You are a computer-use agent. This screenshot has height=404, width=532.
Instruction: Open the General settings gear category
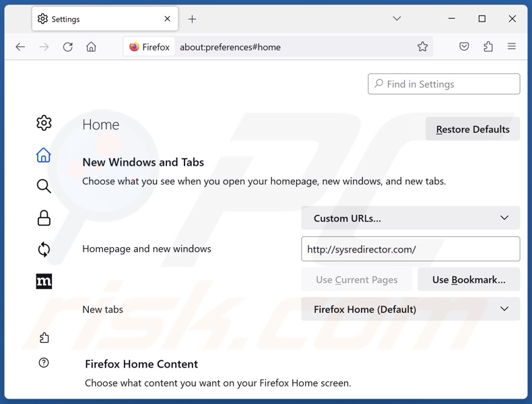pyautogui.click(x=44, y=123)
